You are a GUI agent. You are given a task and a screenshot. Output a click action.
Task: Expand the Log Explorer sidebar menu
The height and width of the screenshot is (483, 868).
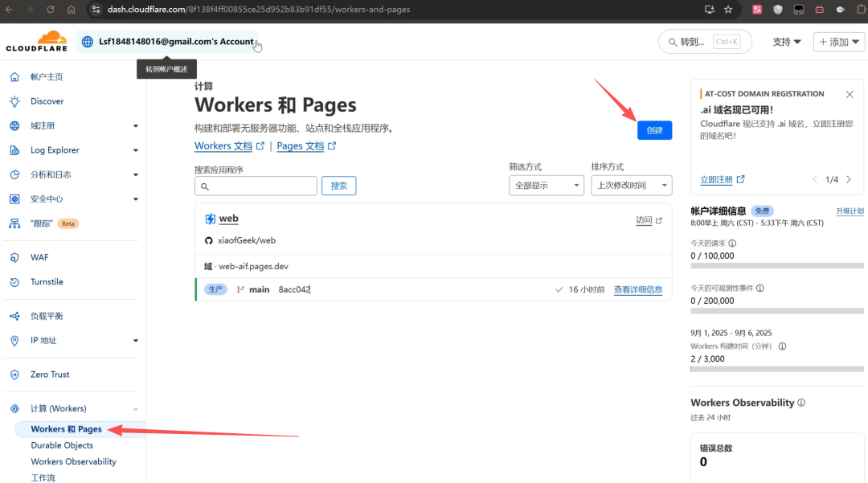pyautogui.click(x=136, y=150)
